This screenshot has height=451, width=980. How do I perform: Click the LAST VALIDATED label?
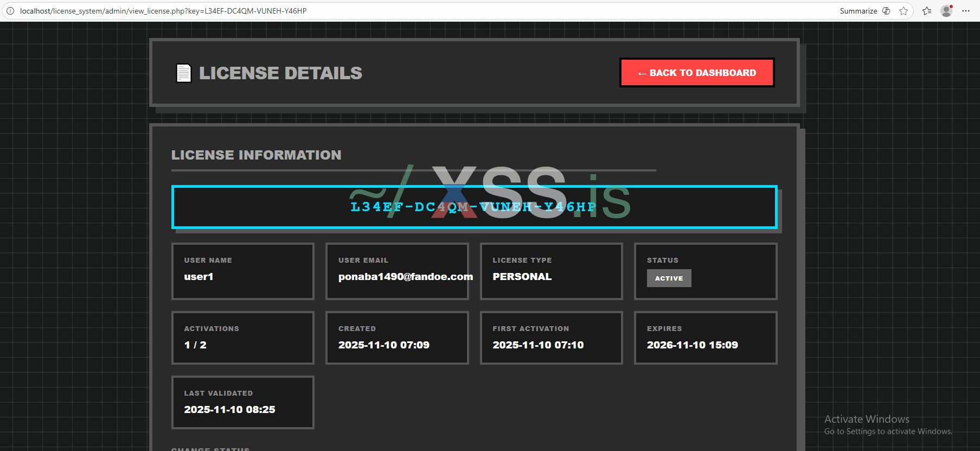[x=219, y=393]
